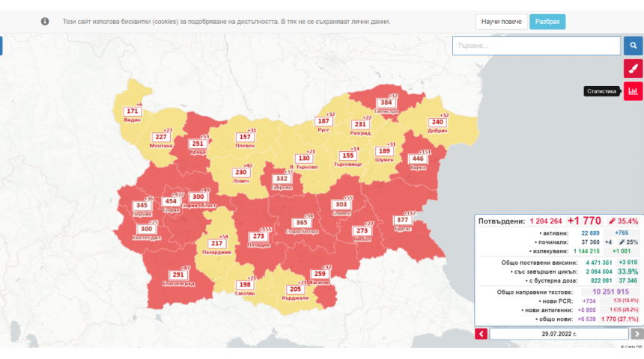Screen dimensions: 644x359
Task: Open the 29.07.2022 date picker field
Action: [559, 334]
